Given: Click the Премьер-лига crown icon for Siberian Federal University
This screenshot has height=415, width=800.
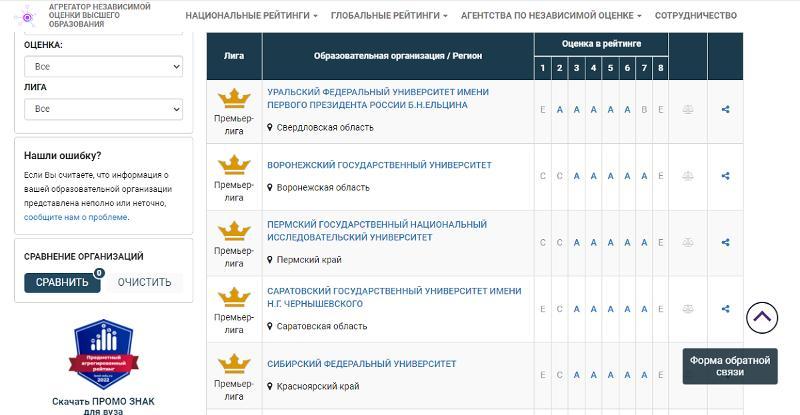Looking at the screenshot, I should (x=234, y=362).
